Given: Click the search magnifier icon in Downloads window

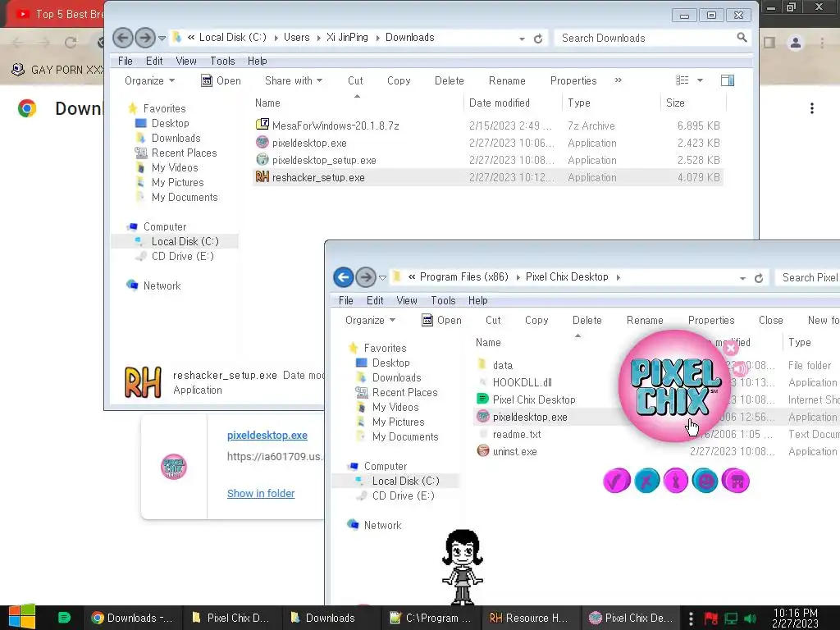Looking at the screenshot, I should 742,38.
